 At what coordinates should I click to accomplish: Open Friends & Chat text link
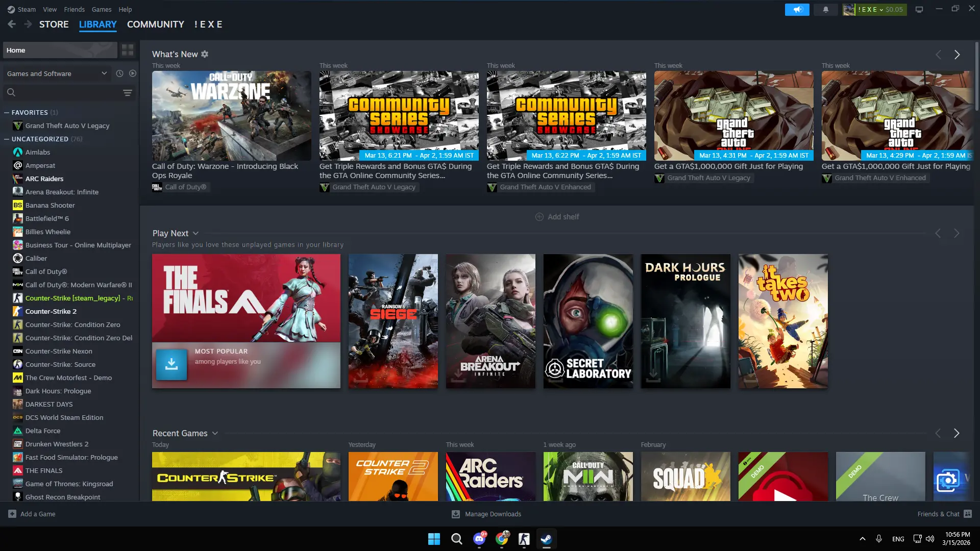pos(938,514)
